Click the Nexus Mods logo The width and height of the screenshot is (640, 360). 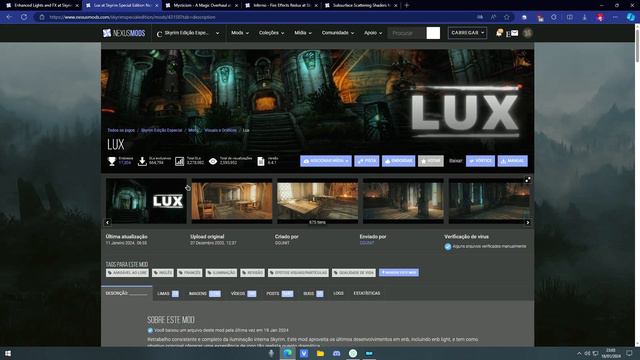point(124,33)
